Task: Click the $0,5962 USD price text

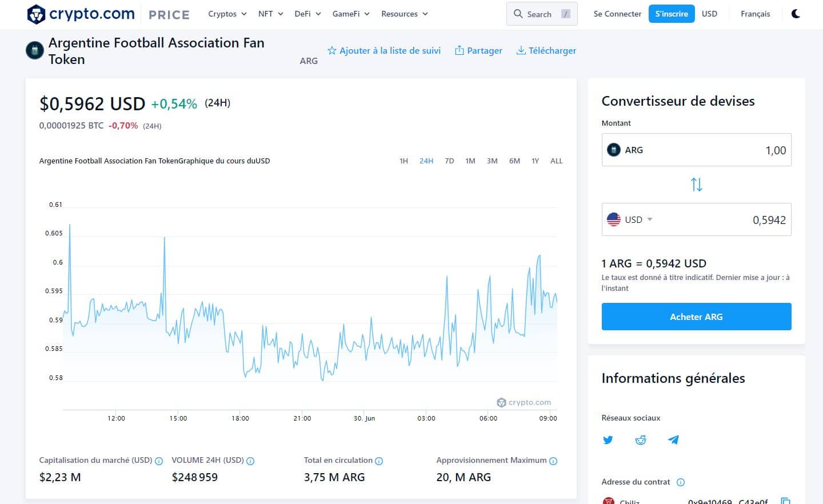Action: [x=92, y=103]
